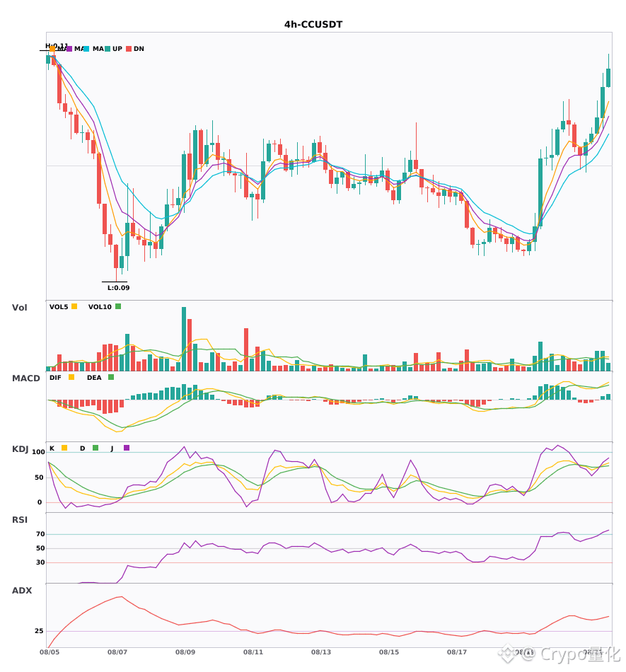Click the 08/15 date axis label
The height and width of the screenshot is (672, 626).
click(389, 652)
